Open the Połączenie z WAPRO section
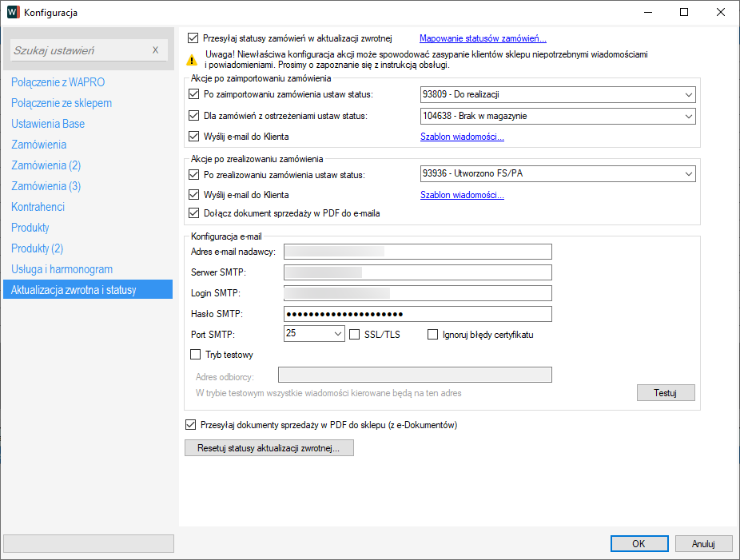The image size is (740, 560). [58, 82]
